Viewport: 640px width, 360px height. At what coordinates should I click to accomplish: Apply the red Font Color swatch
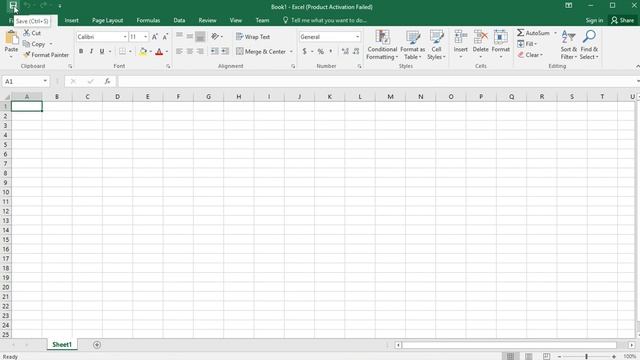pyautogui.click(x=159, y=51)
